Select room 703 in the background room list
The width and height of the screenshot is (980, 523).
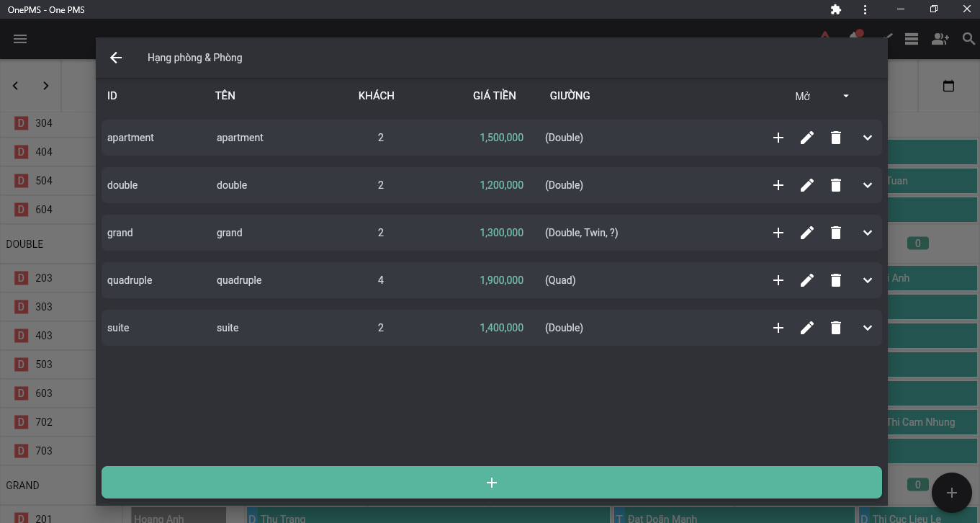(x=48, y=451)
